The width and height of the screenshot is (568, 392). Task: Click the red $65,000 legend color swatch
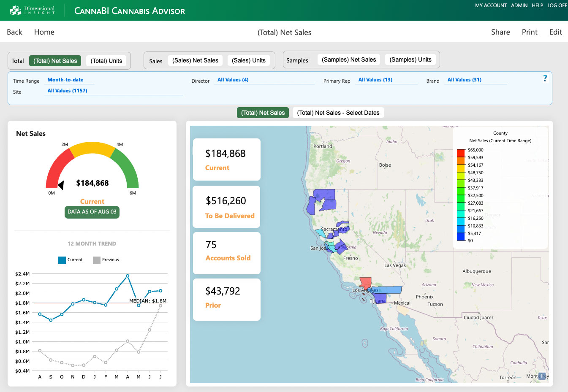(461, 153)
